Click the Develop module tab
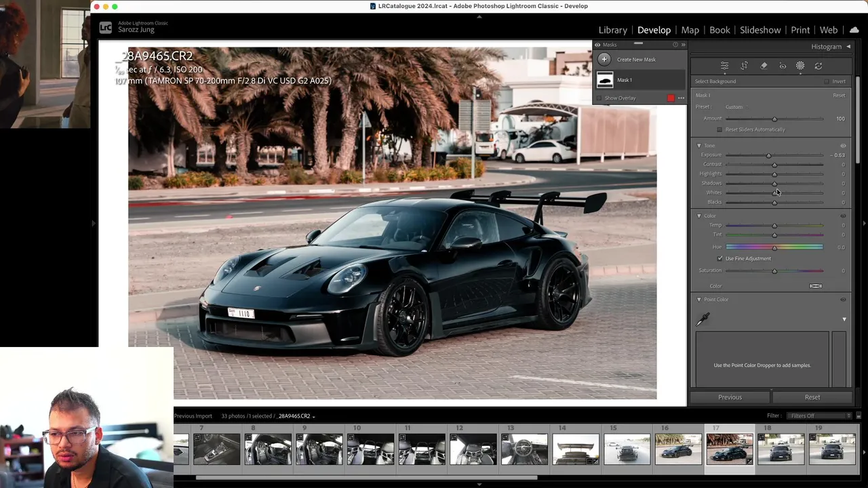The image size is (868, 488). point(654,30)
